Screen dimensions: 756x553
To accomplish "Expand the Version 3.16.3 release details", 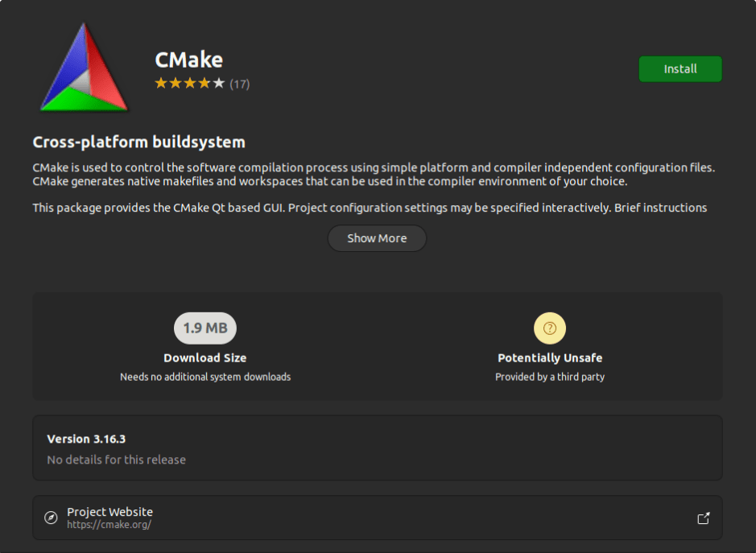I will (376, 447).
